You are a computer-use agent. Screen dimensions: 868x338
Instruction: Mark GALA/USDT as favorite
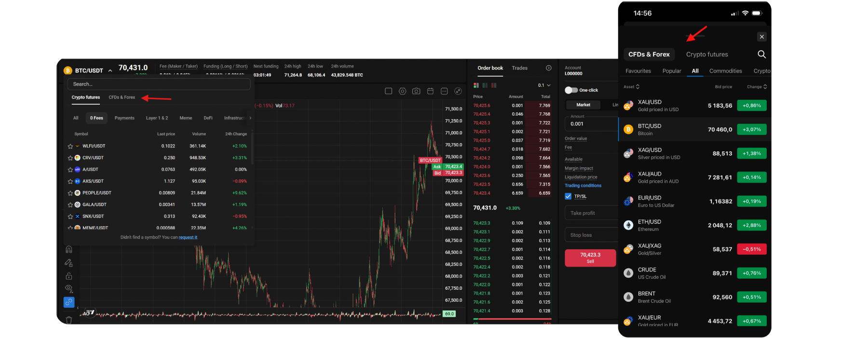tap(70, 205)
